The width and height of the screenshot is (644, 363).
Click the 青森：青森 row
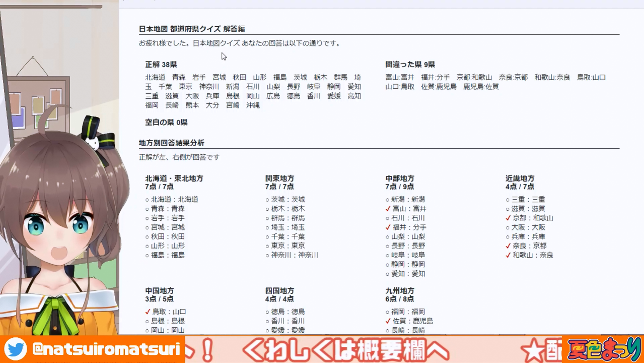click(165, 209)
